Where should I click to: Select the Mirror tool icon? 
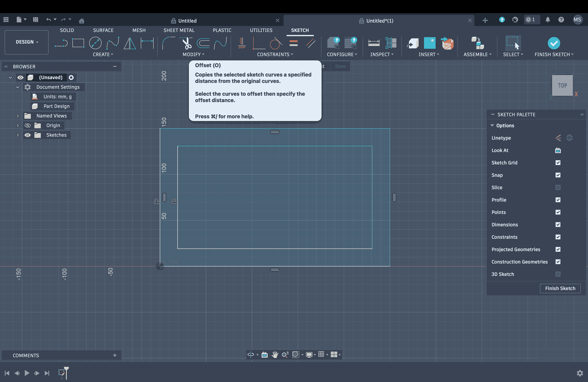pos(130,43)
